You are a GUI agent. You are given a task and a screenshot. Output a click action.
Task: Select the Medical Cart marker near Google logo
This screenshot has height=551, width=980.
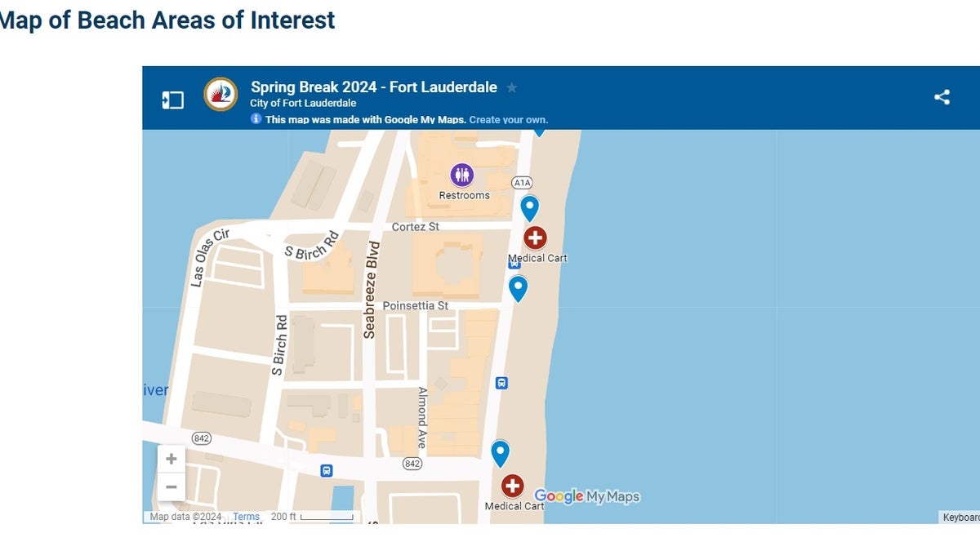[x=512, y=487]
